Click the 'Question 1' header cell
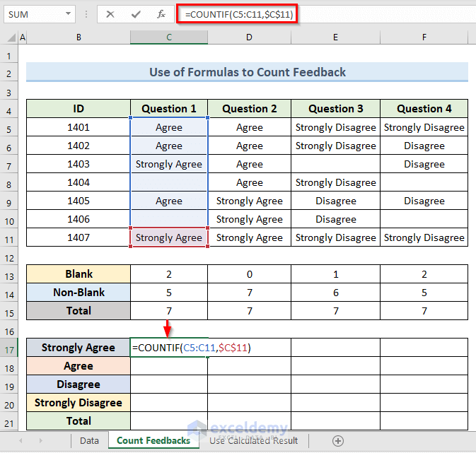The height and width of the screenshot is (453, 476). [x=169, y=109]
